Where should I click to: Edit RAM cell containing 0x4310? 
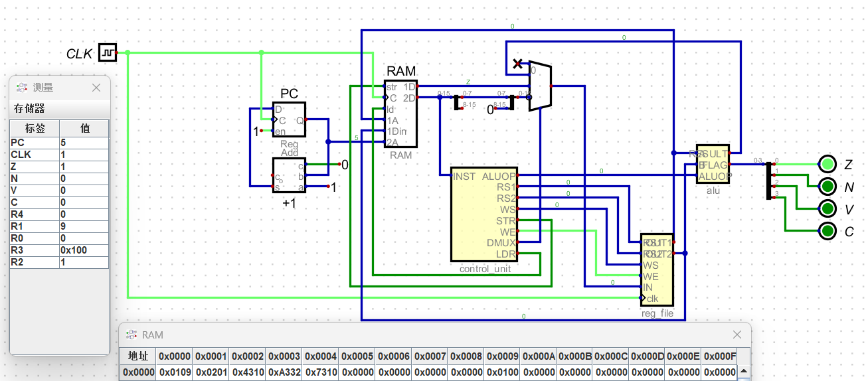248,372
